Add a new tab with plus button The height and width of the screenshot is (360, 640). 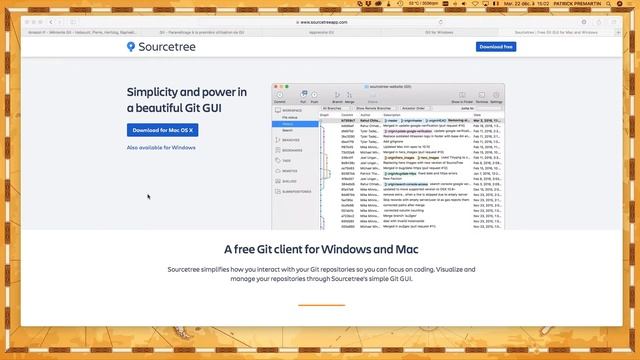click(618, 32)
